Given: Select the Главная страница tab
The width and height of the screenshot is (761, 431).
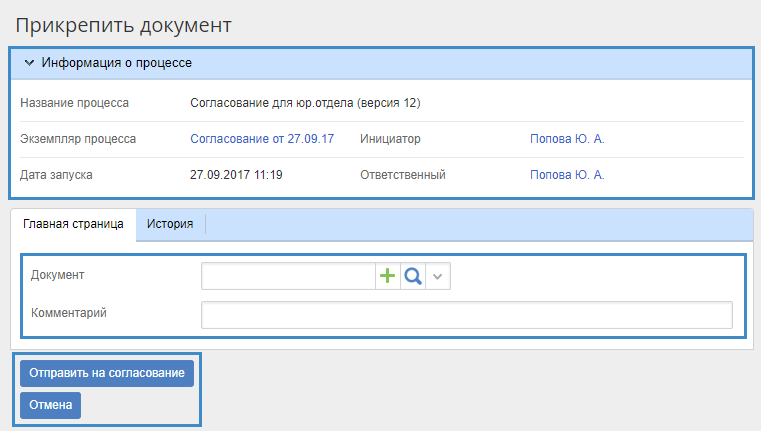Looking at the screenshot, I should [x=73, y=224].
